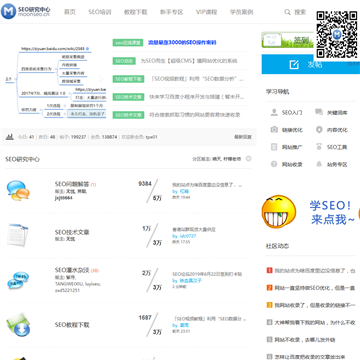Click the SEO入门 person icon
The height and width of the screenshot is (360, 360).
tap(274, 112)
